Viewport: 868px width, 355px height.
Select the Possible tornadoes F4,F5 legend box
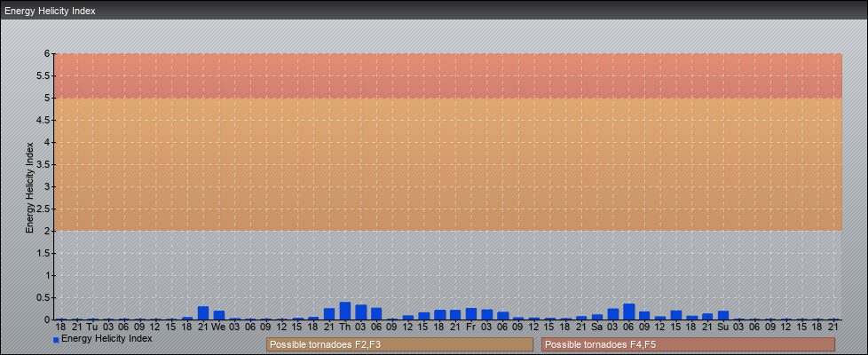(x=688, y=344)
